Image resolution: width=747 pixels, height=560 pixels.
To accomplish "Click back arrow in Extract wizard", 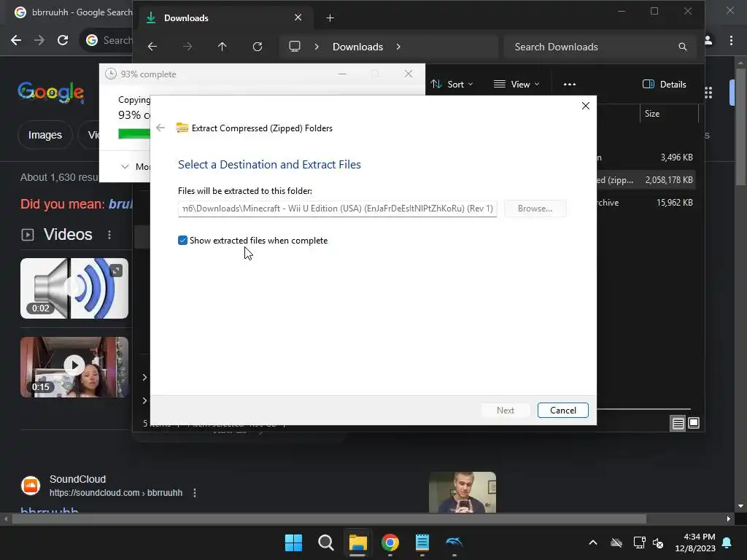I will [x=160, y=128].
